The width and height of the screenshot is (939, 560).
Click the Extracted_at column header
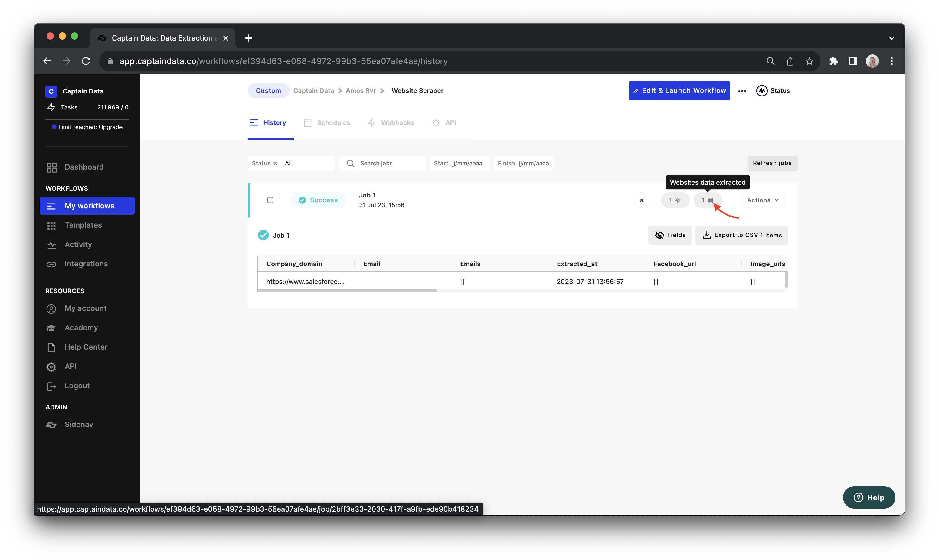tap(577, 264)
